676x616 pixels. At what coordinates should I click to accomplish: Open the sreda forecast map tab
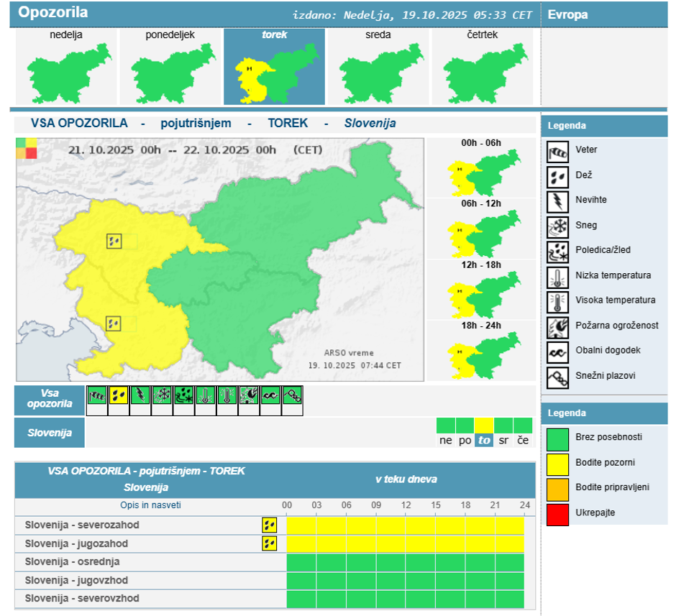378,67
